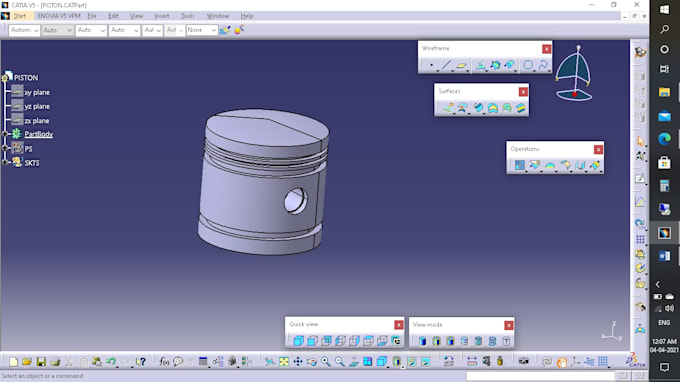The width and height of the screenshot is (680, 382).
Task: Enable Wireframe (NHR) view mode
Action: pyautogui.click(x=492, y=341)
